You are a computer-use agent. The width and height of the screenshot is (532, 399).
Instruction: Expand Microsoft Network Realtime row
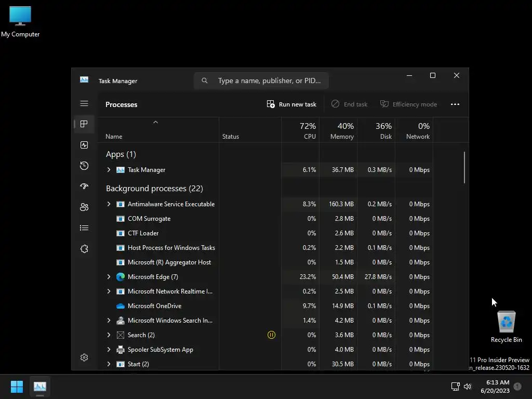pyautogui.click(x=109, y=291)
